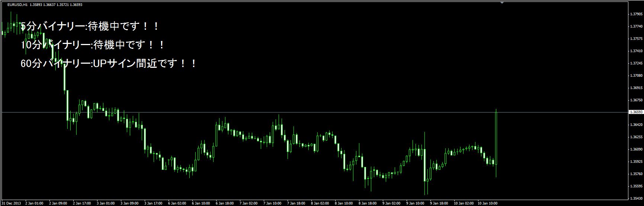The image size is (644, 206).
Task: Select the 10分バイナリー status text label
Action: coord(93,45)
